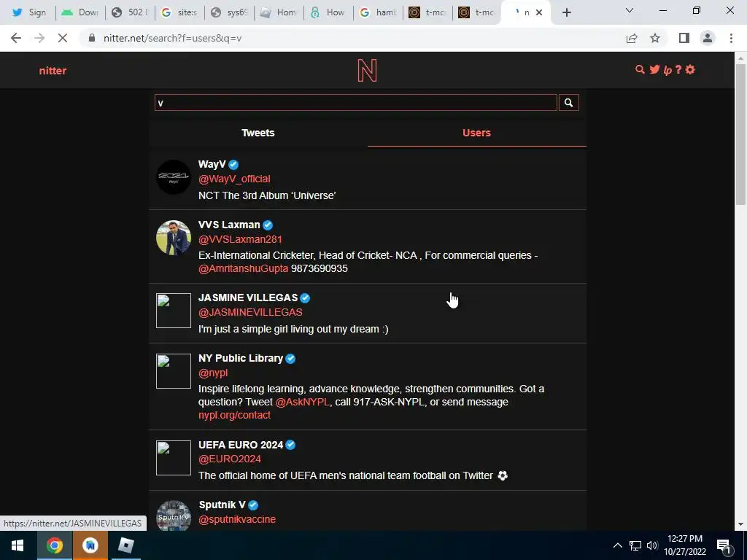Switch to the Tweets tab

(258, 133)
